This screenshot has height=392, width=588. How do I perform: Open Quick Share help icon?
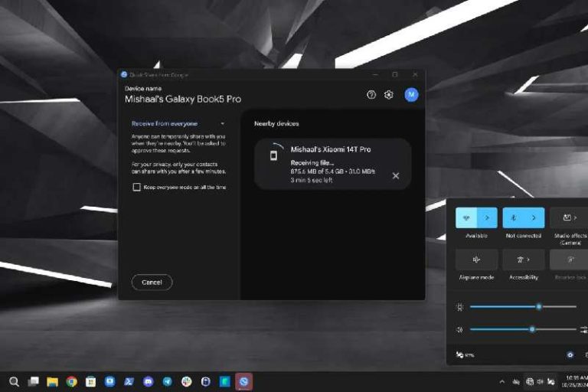[371, 95]
